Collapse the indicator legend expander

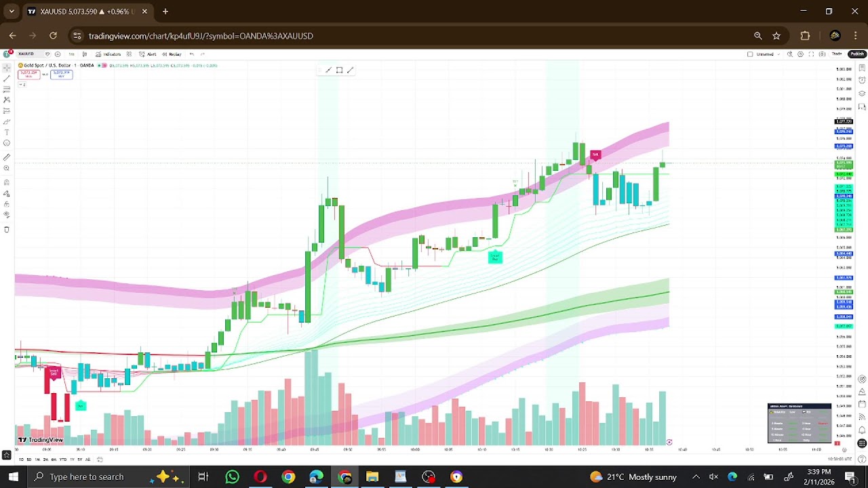(22, 84)
